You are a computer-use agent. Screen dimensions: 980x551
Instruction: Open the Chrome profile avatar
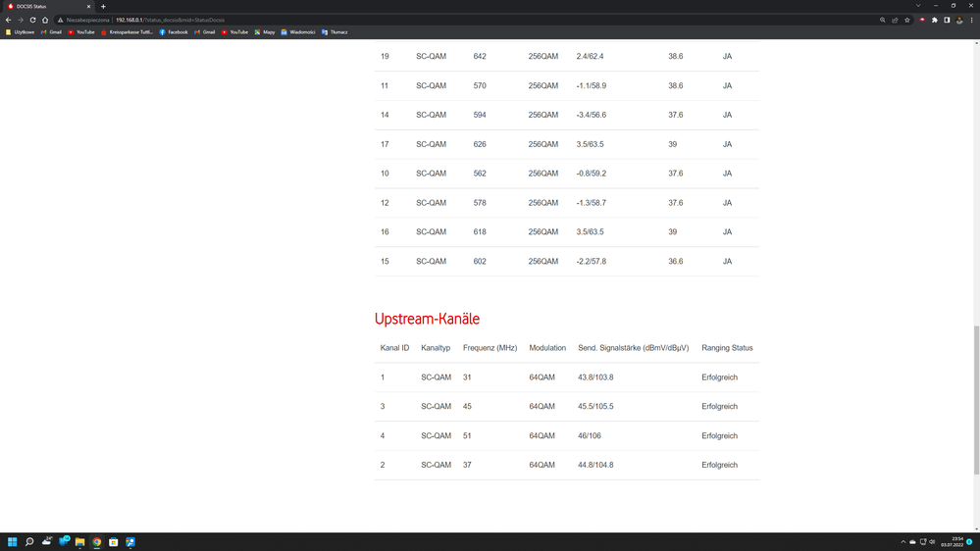point(959,20)
